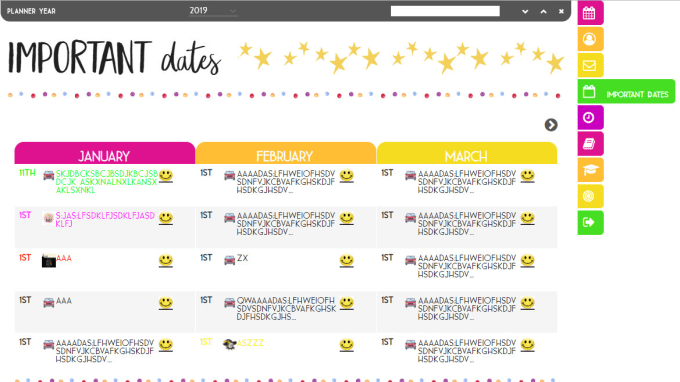Open the mail envelope sidebar icon
The height and width of the screenshot is (382, 680).
click(x=590, y=65)
